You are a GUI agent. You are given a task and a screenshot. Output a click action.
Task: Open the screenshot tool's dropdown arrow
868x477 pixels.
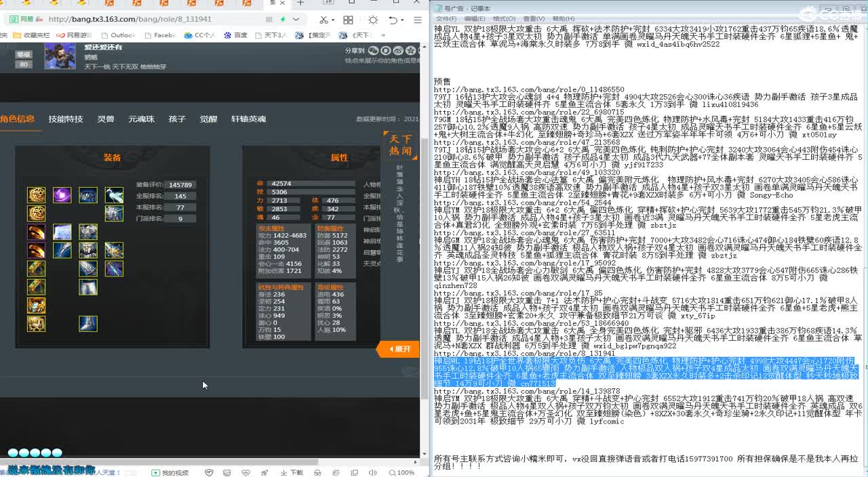coord(334,20)
